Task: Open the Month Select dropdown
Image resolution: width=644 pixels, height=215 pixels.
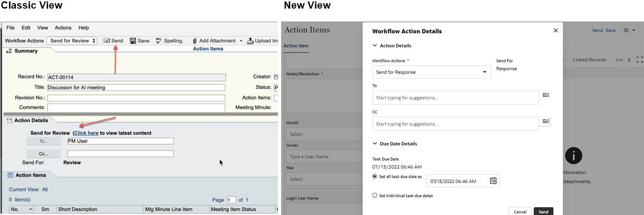Action: coord(323,134)
